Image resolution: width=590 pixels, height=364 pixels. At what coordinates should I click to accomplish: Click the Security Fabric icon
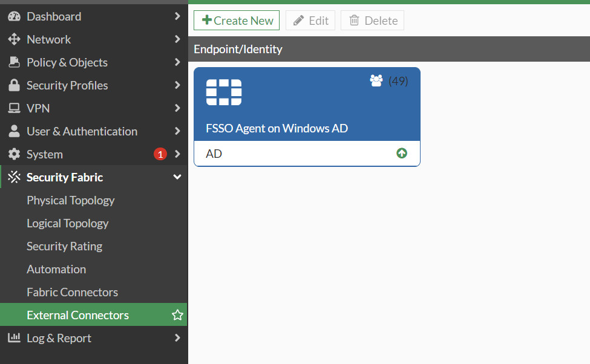click(x=15, y=177)
